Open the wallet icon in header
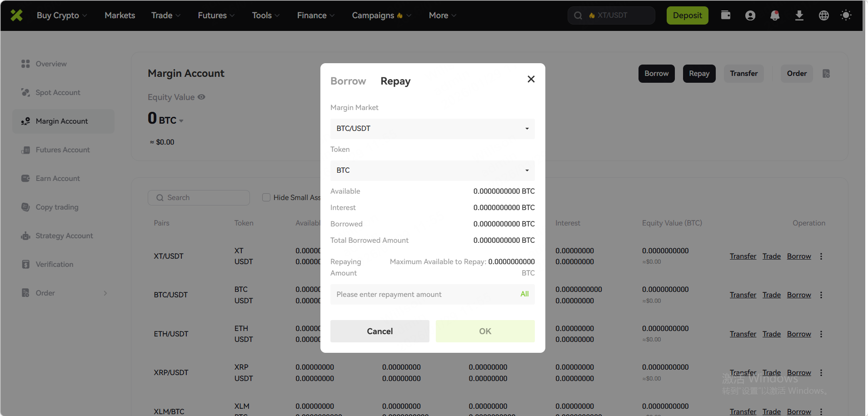 click(x=726, y=15)
